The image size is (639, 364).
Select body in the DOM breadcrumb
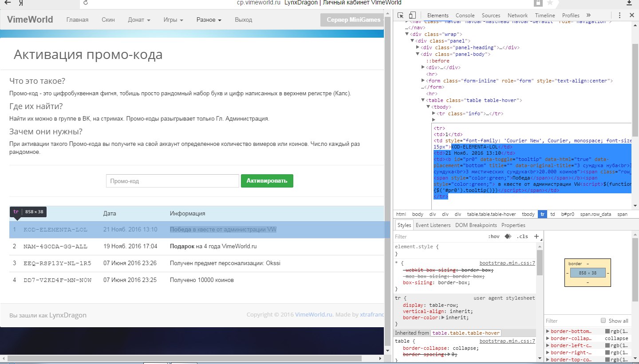pos(418,214)
